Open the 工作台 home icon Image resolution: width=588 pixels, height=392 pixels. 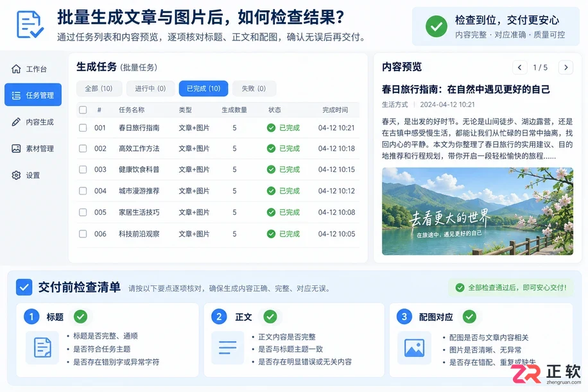click(x=16, y=69)
